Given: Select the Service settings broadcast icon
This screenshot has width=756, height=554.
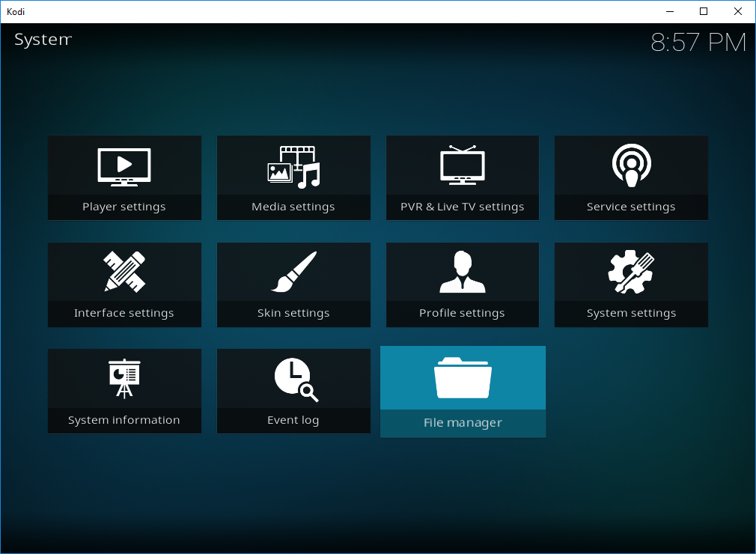Looking at the screenshot, I should point(632,165).
